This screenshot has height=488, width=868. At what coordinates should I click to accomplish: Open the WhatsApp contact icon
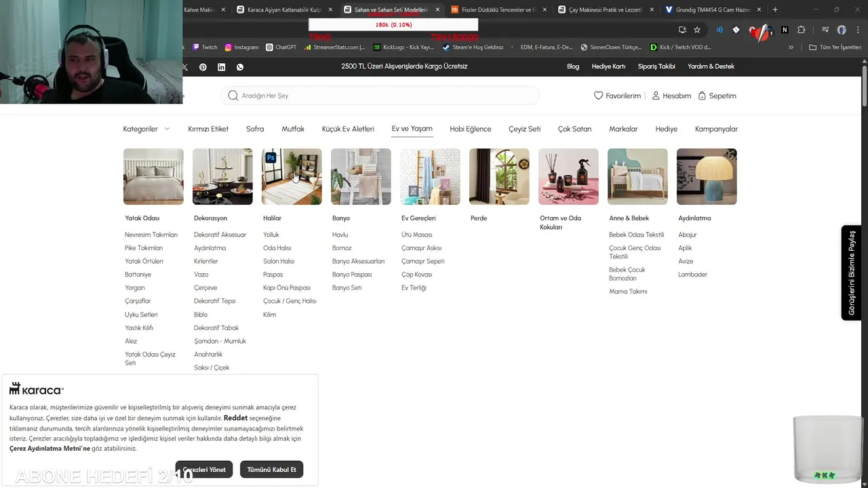(x=240, y=67)
